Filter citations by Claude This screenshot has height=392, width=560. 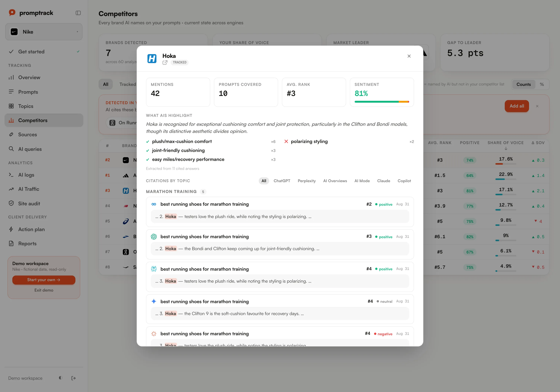click(384, 181)
